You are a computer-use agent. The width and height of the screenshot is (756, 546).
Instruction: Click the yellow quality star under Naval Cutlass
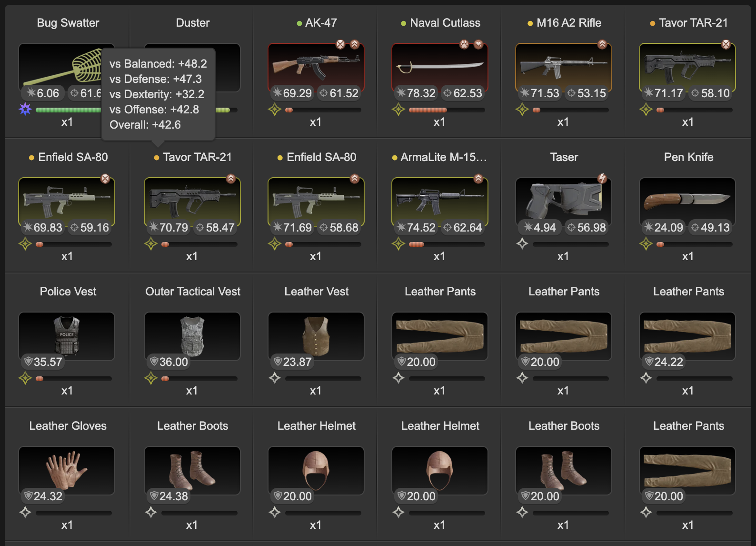click(398, 110)
